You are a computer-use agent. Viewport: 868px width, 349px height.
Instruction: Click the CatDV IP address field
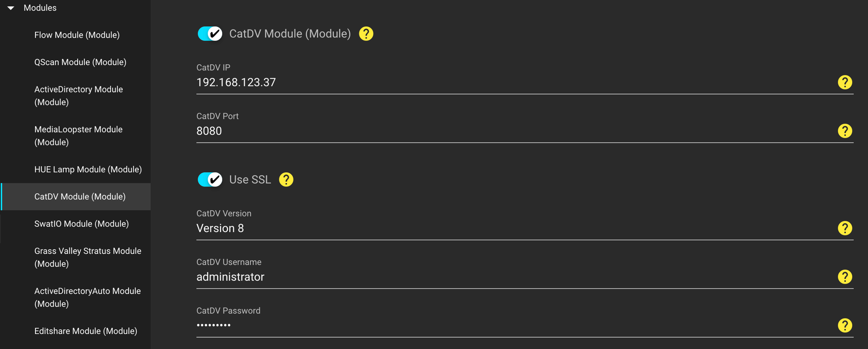pyautogui.click(x=512, y=83)
